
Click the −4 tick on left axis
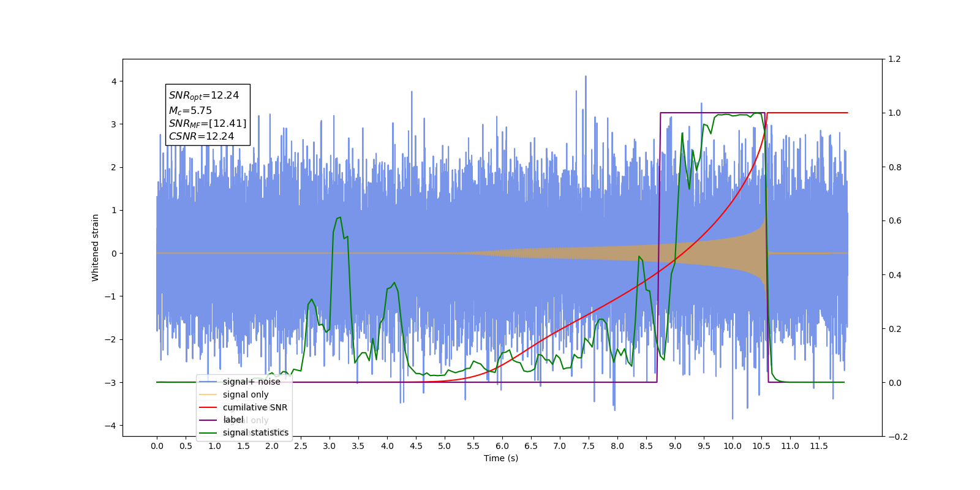point(111,426)
